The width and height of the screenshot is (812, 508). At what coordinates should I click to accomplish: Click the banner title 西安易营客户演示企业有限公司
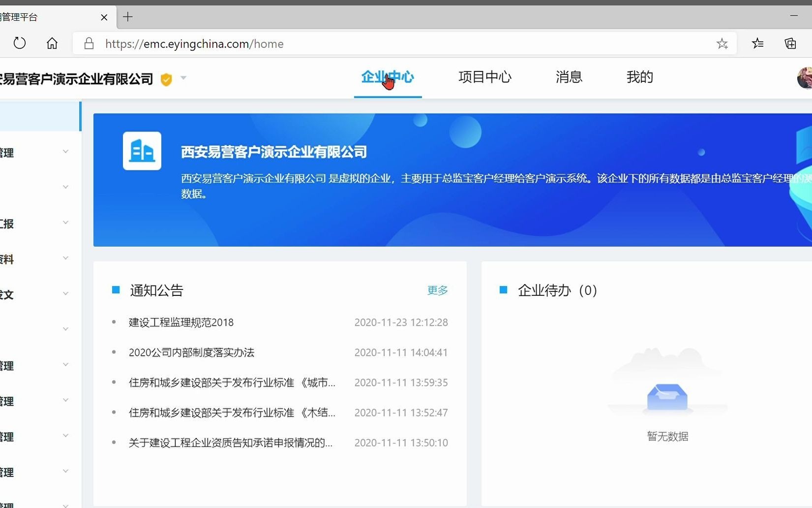(x=274, y=152)
